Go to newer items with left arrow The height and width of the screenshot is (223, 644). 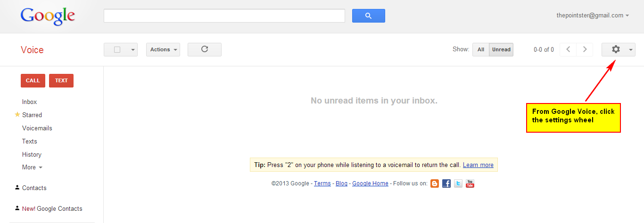point(568,49)
